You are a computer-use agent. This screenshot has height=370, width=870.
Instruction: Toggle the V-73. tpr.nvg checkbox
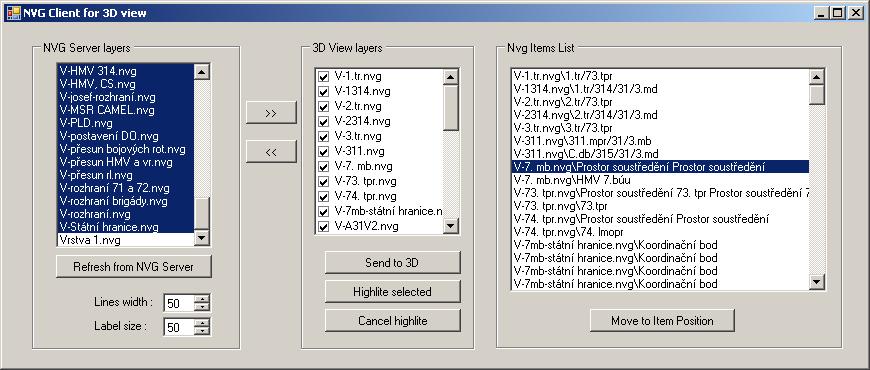click(323, 181)
